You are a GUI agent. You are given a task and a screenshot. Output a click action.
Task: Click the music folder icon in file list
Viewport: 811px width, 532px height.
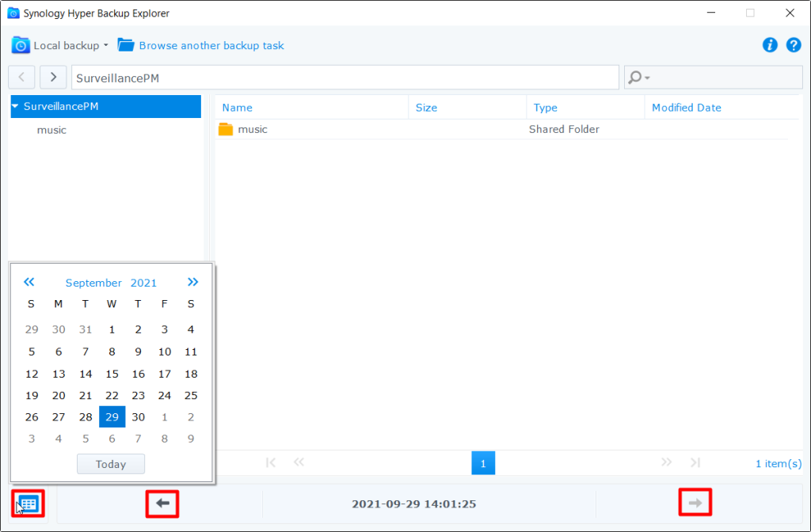pos(226,129)
